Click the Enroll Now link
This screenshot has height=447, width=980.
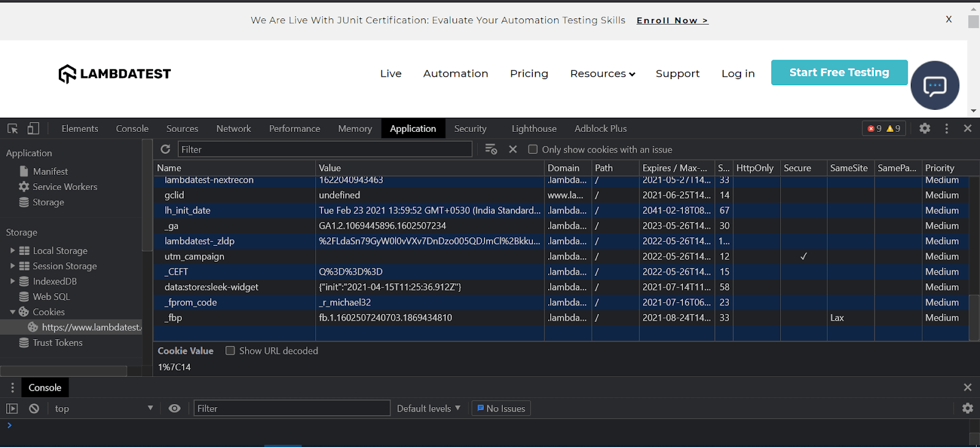(672, 21)
